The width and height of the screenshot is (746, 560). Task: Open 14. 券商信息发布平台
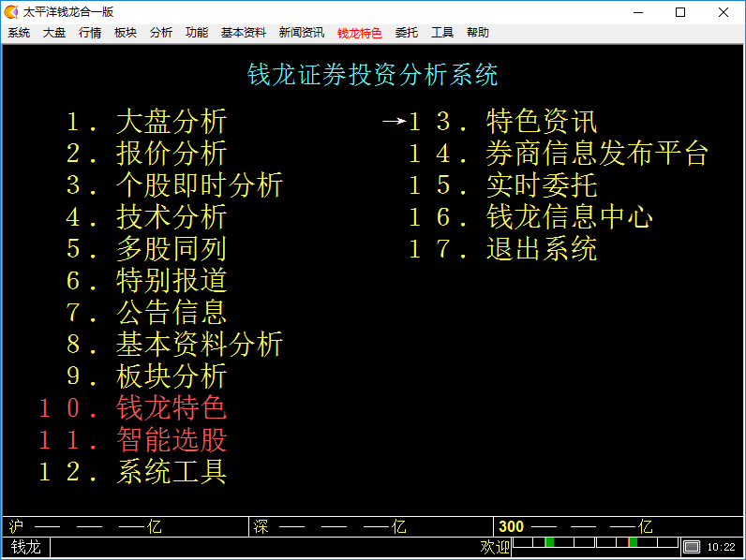coord(559,153)
